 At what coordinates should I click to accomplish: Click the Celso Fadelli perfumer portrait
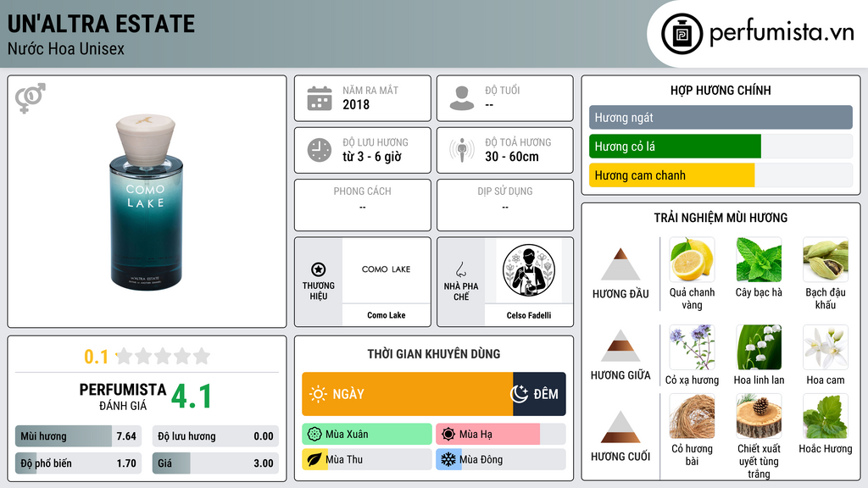[529, 270]
